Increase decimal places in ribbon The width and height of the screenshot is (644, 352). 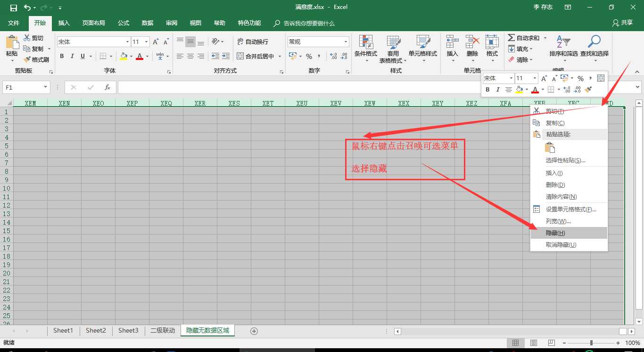[x=333, y=56]
